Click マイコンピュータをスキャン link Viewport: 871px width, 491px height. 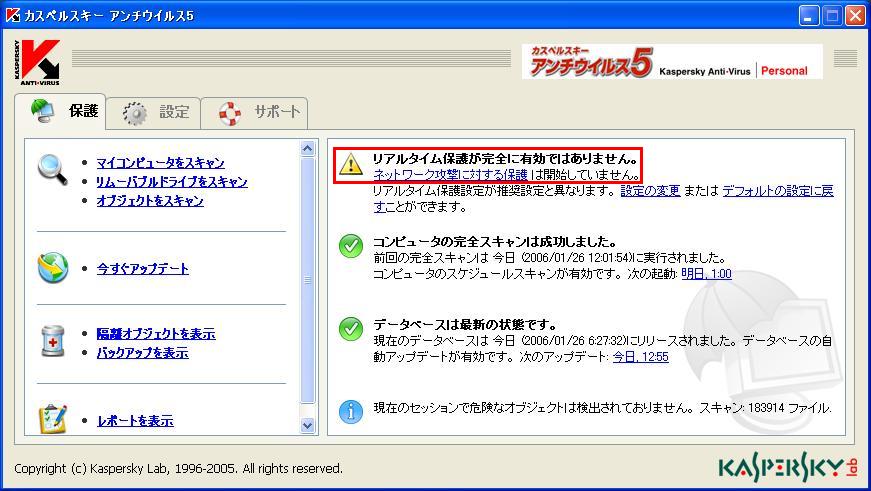pyautogui.click(x=161, y=163)
